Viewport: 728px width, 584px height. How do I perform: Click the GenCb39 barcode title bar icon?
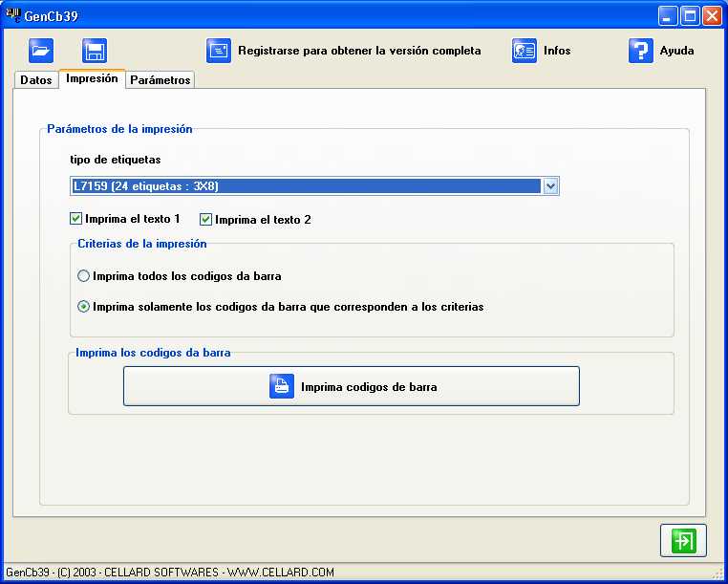(13, 15)
